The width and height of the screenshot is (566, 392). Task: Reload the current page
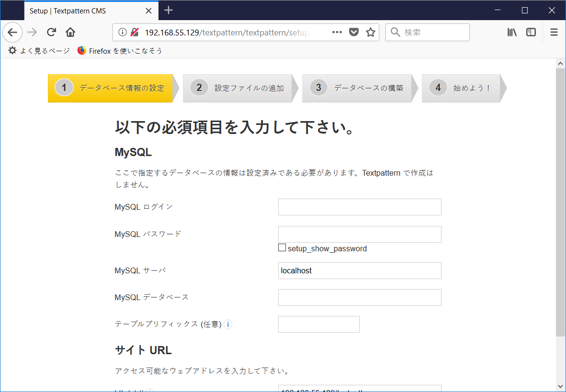coord(51,32)
